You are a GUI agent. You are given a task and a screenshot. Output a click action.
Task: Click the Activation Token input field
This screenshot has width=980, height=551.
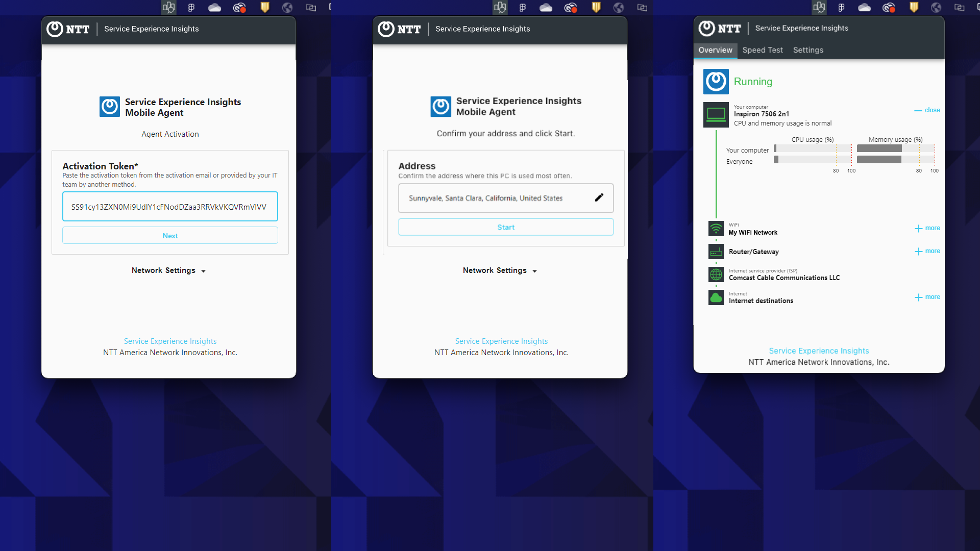170,207
